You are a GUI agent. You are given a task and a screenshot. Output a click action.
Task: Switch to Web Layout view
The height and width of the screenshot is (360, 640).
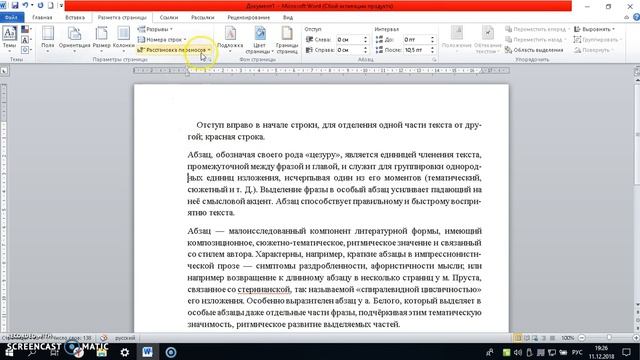tap(535, 338)
